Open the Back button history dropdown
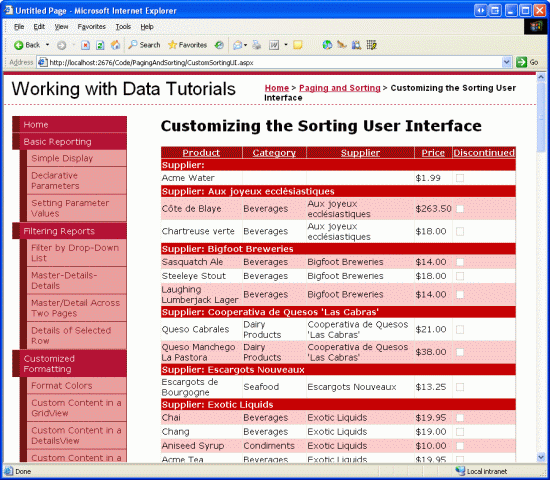 pos(47,45)
